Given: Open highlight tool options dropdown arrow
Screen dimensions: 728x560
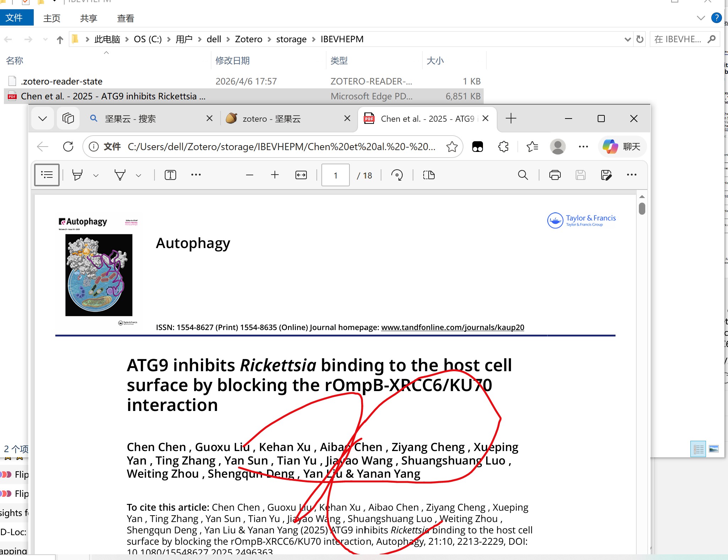Looking at the screenshot, I should pyautogui.click(x=96, y=175).
